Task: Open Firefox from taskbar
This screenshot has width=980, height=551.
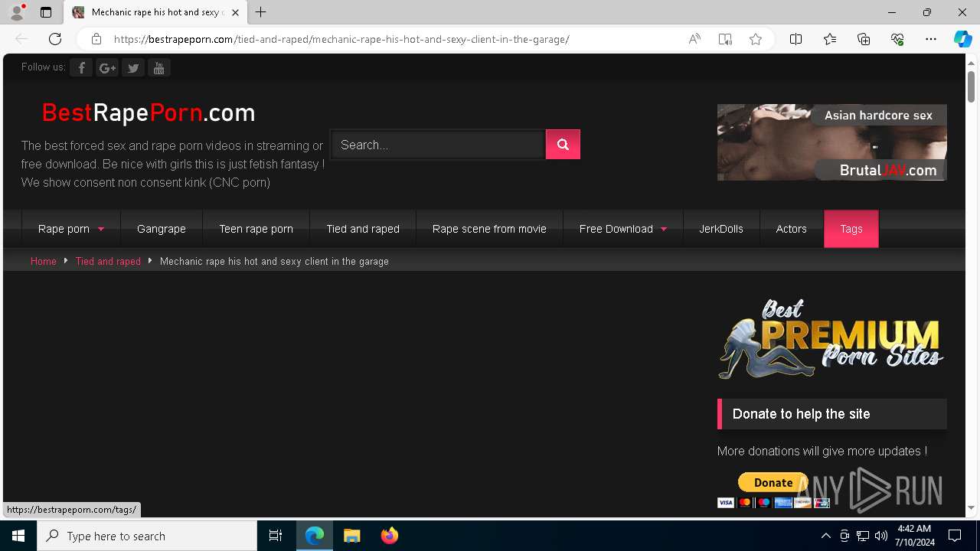Action: click(390, 536)
